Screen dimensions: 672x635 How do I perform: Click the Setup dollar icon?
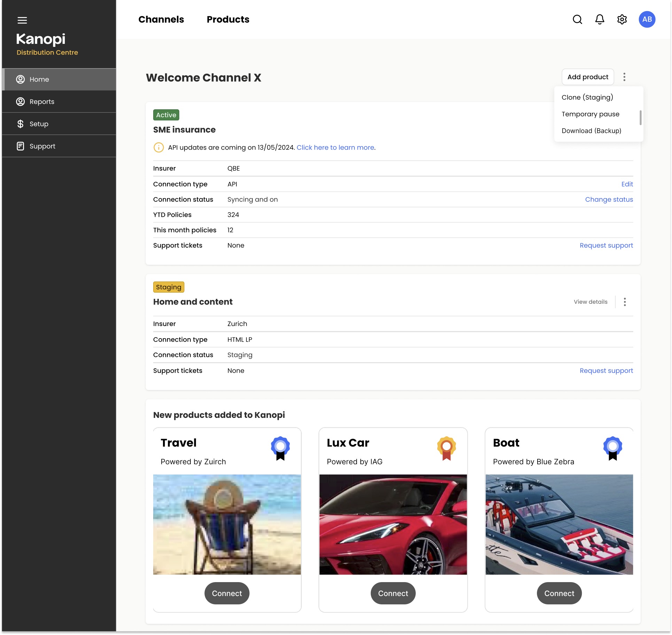click(21, 124)
